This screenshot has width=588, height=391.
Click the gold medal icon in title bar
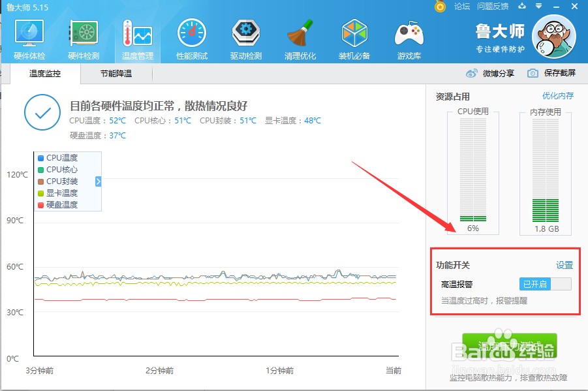[x=441, y=7]
